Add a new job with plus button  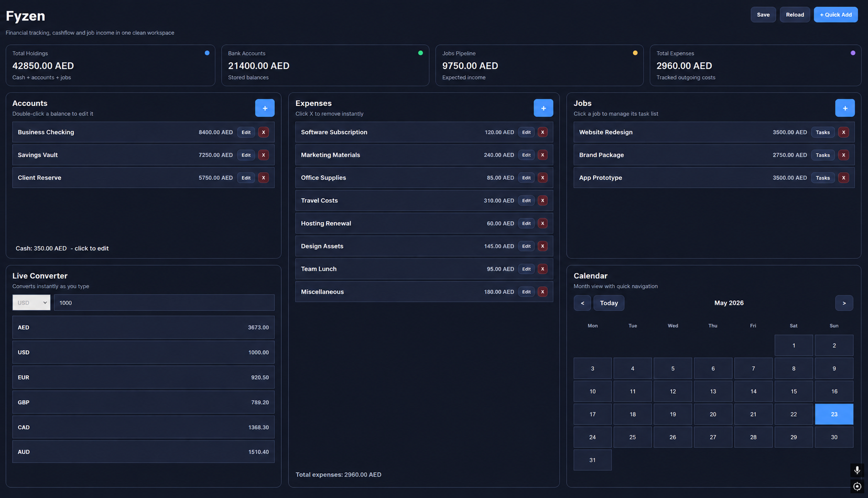[x=845, y=108]
